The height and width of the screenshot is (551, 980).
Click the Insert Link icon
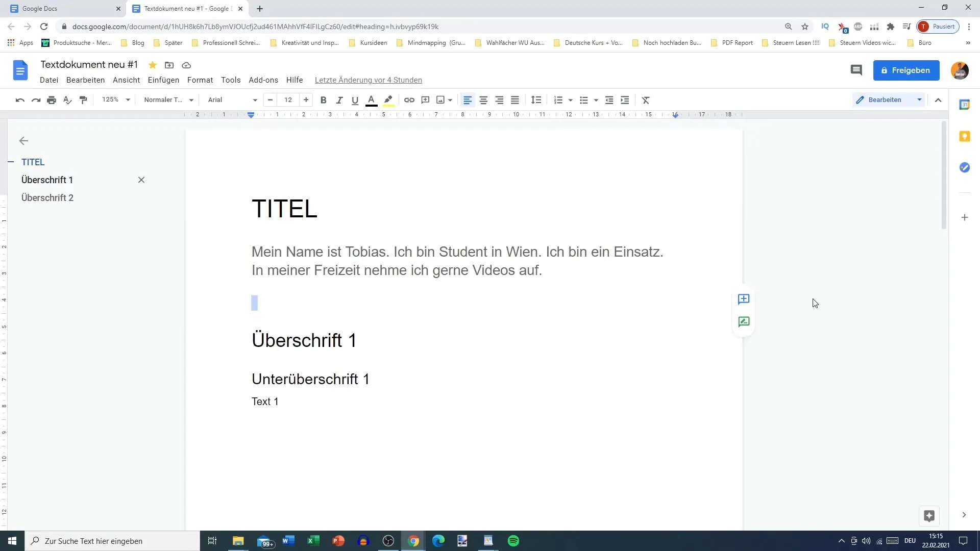[x=409, y=99]
